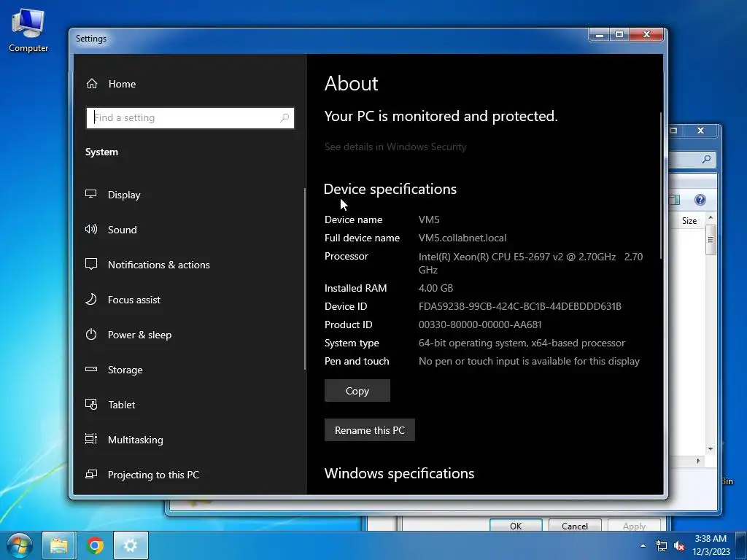Click the network tray icon
This screenshot has width=747, height=560.
(661, 545)
